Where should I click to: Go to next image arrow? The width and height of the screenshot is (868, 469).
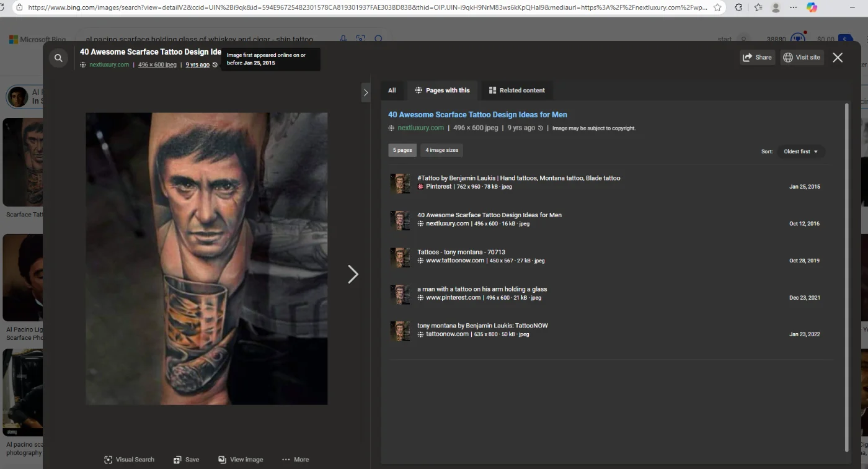pos(353,274)
